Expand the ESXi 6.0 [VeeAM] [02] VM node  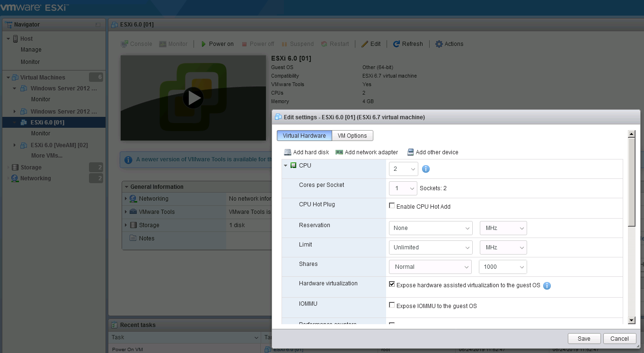coord(15,145)
